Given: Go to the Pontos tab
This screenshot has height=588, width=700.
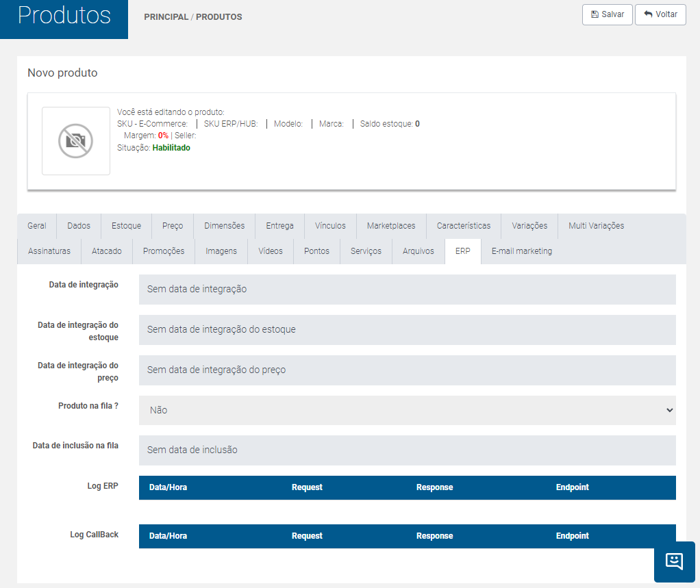Looking at the screenshot, I should click(x=316, y=251).
